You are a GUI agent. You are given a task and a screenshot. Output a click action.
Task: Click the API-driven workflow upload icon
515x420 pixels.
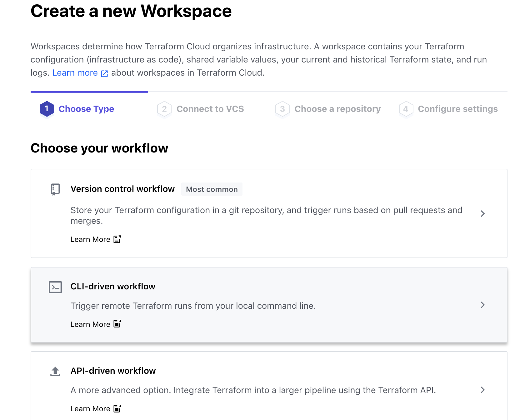[x=55, y=371]
